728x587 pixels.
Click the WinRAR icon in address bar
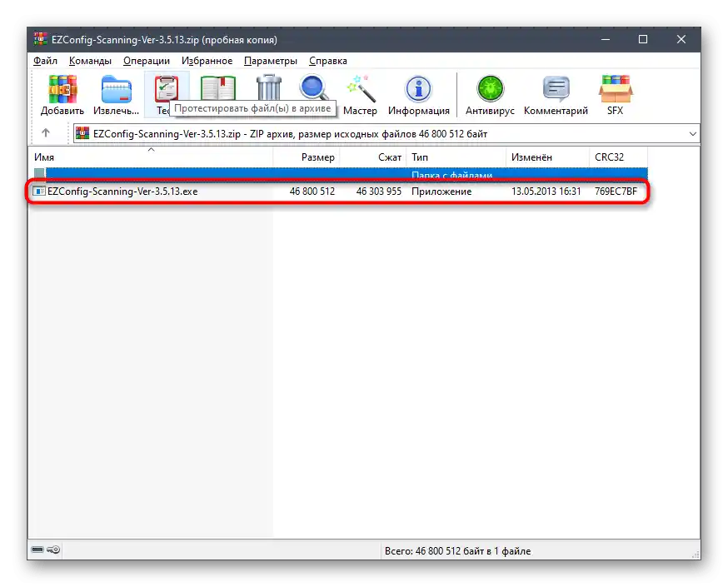82,134
